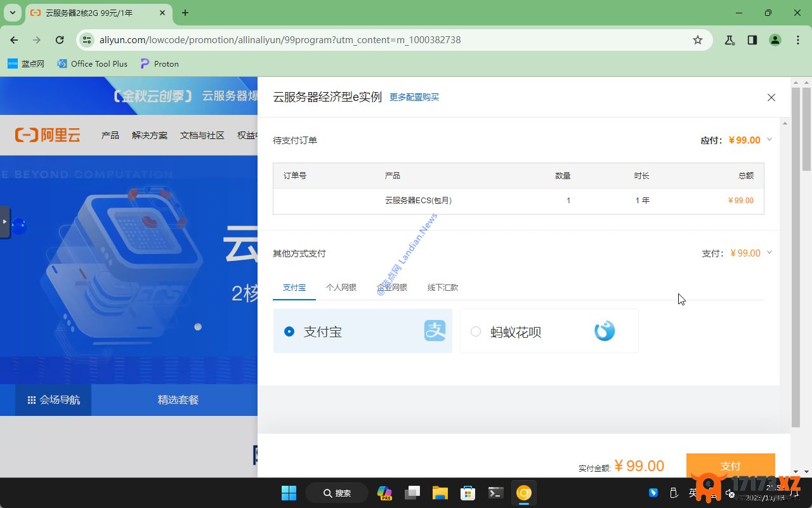Screen dimensions: 812x508
Task: Select the 精选套餐 tab
Action: (178, 400)
